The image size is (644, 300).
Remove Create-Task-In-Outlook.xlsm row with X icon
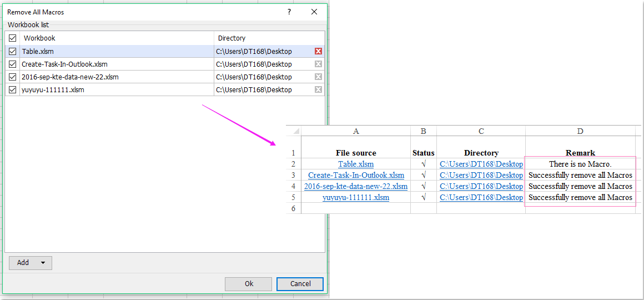click(318, 64)
